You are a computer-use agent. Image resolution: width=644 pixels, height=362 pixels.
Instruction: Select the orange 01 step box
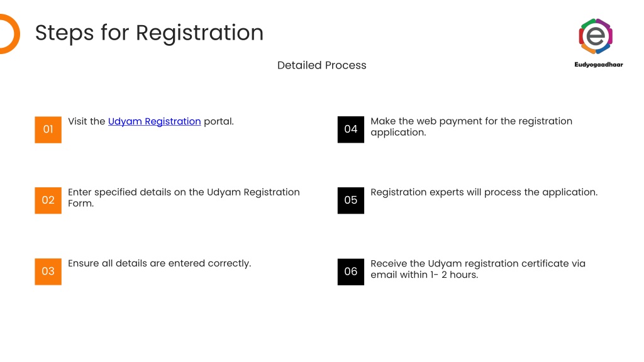tap(48, 129)
